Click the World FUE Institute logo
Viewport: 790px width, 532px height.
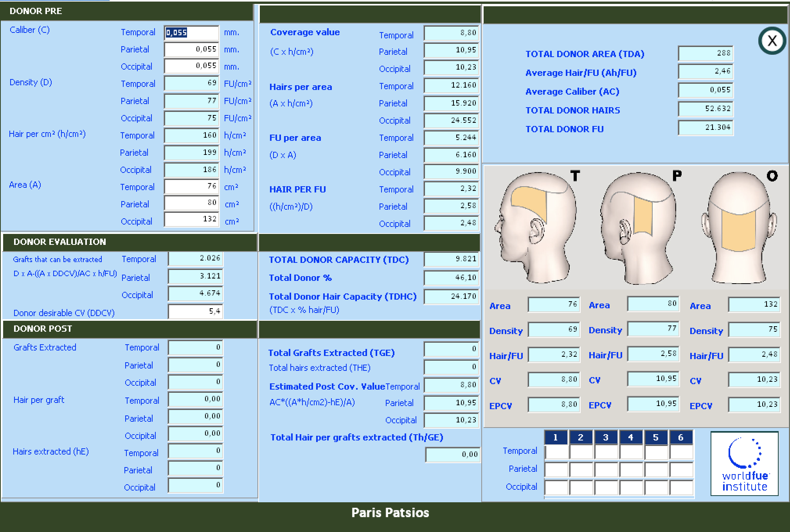[744, 464]
